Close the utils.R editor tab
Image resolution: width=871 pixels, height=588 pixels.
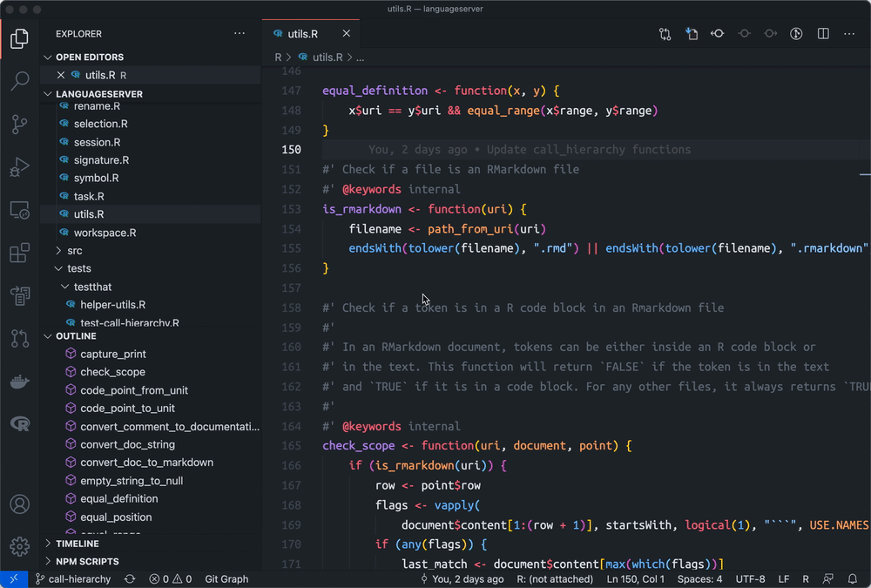click(346, 34)
